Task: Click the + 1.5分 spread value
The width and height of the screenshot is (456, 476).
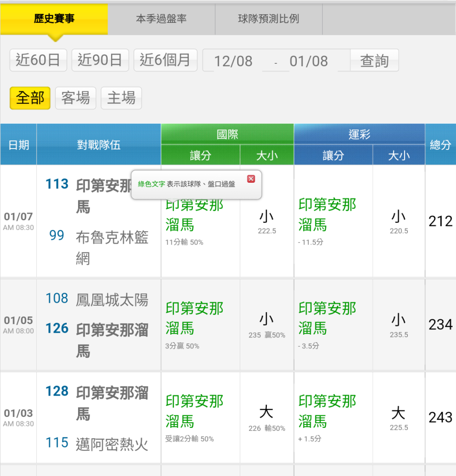Action: (x=310, y=439)
